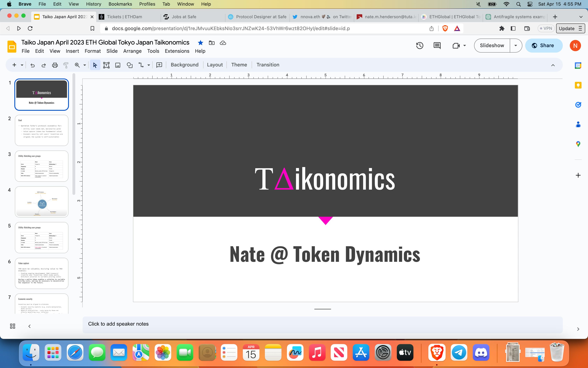Click the print icon
Image resolution: width=588 pixels, height=368 pixels.
tap(55, 65)
